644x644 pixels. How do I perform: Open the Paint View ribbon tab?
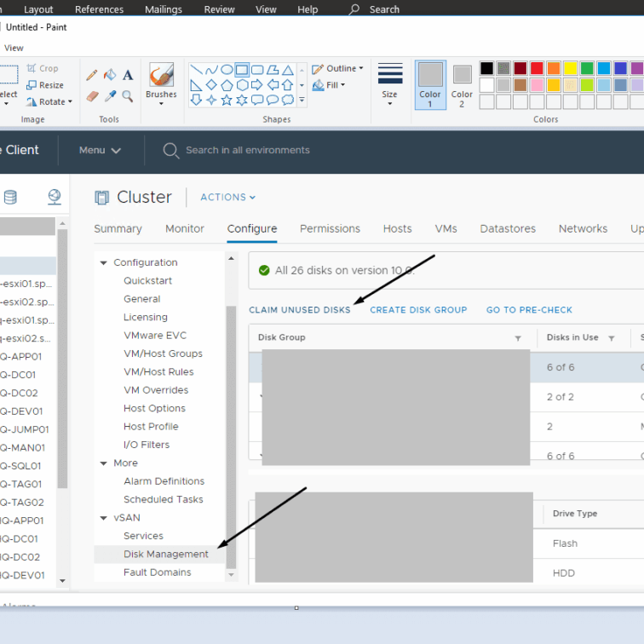pos(14,48)
